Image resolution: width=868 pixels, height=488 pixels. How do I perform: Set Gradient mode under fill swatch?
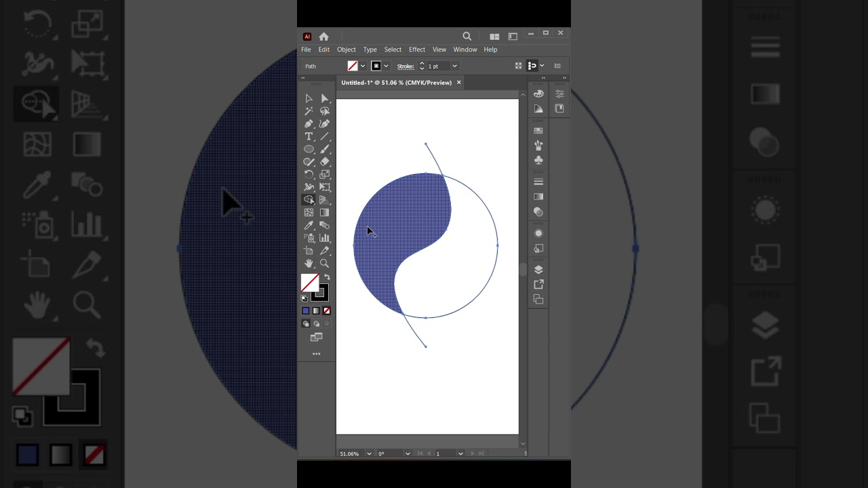point(316,310)
